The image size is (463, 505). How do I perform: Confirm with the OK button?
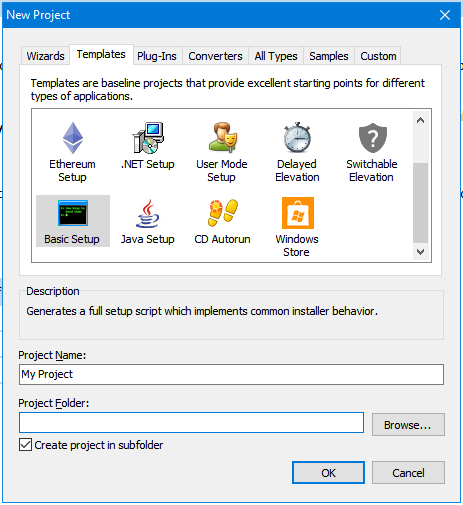pyautogui.click(x=328, y=473)
